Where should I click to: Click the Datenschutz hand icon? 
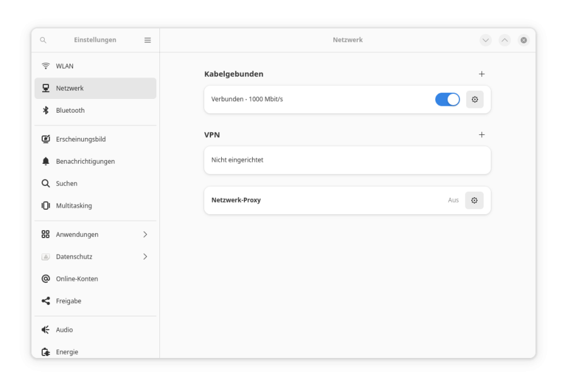[45, 257]
